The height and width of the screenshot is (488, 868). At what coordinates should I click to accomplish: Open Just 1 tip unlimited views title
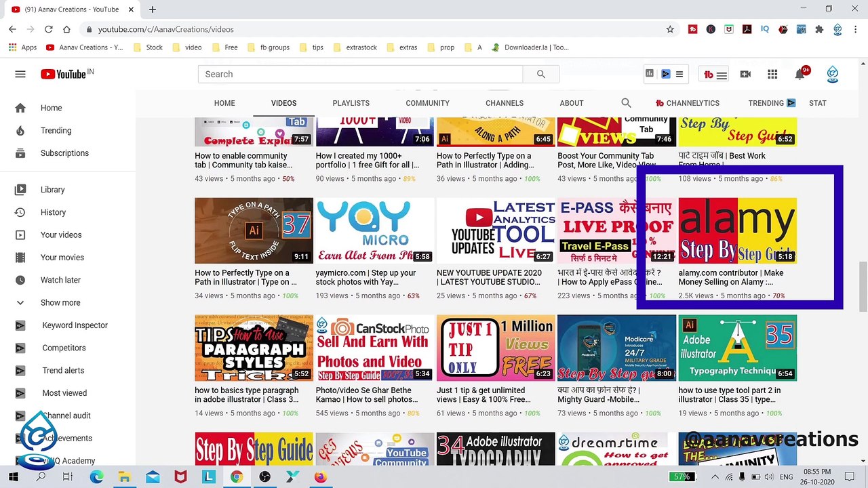tap(484, 394)
